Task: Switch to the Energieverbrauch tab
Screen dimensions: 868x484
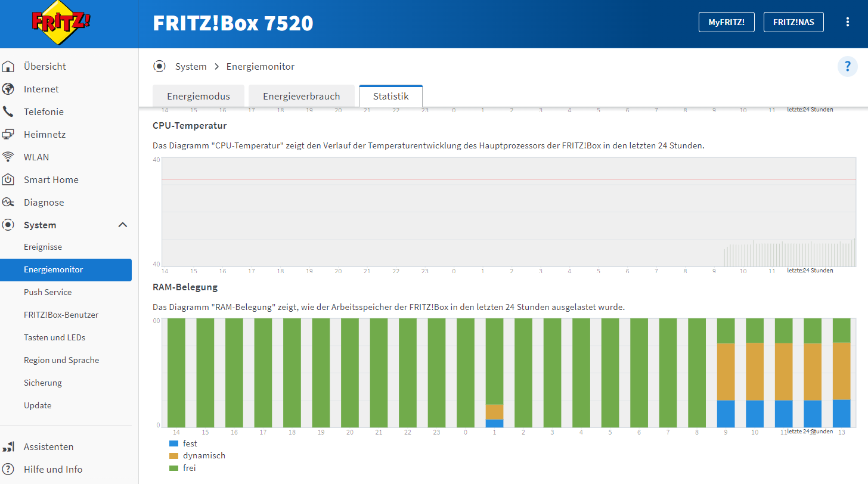Action: (302, 96)
